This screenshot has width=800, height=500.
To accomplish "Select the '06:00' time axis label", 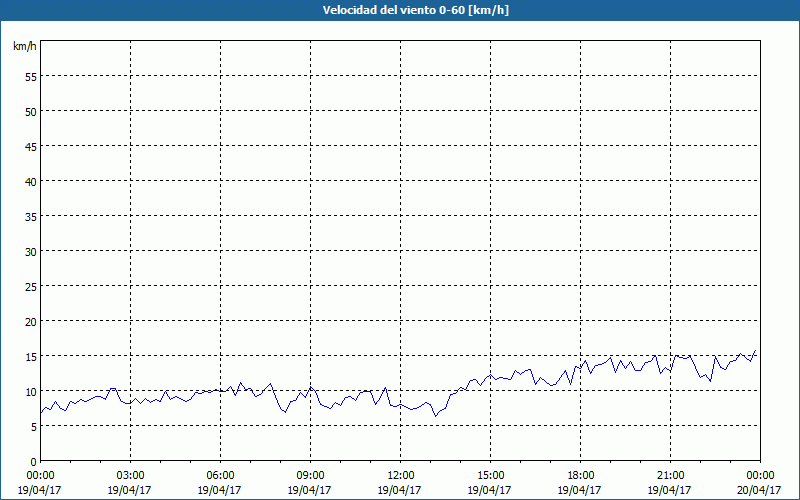I will [x=220, y=476].
